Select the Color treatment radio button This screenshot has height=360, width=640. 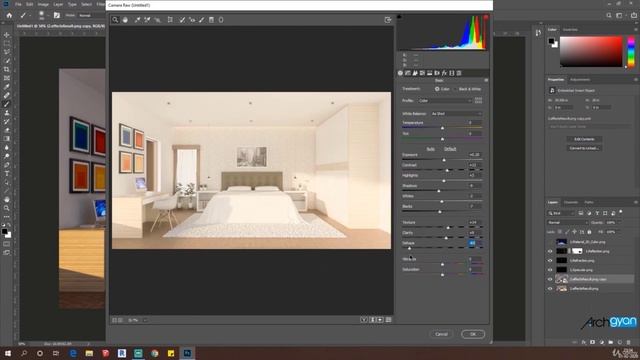click(437, 89)
